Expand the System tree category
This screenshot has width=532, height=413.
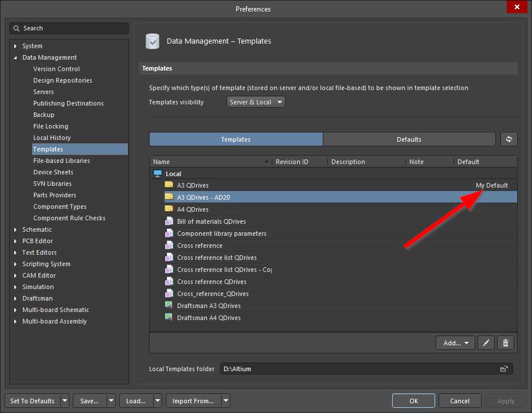[x=15, y=46]
